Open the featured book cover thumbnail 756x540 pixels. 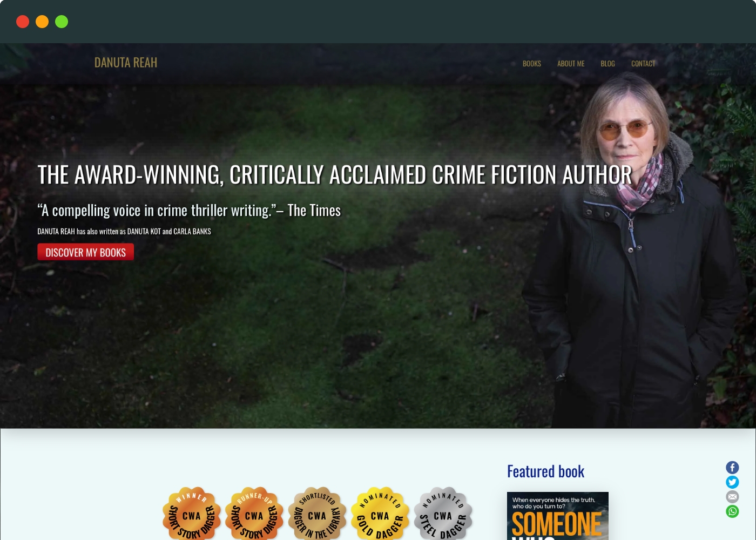558,516
